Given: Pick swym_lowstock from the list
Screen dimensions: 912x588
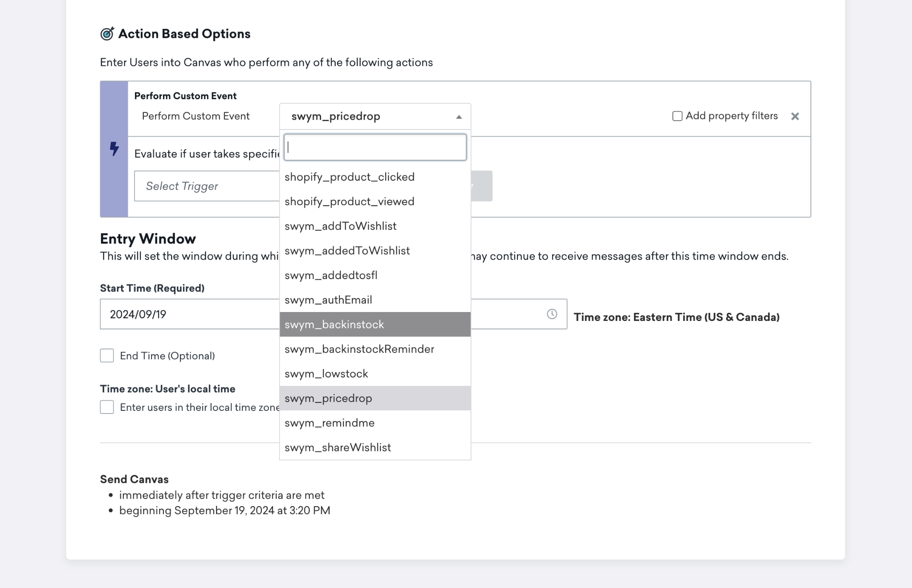Looking at the screenshot, I should click(326, 374).
